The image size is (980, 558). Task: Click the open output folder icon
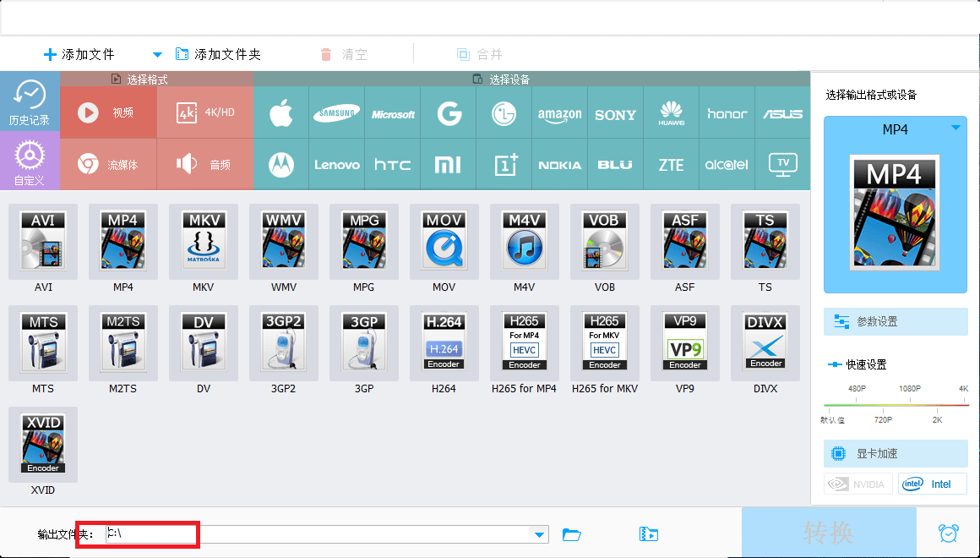pos(572,534)
